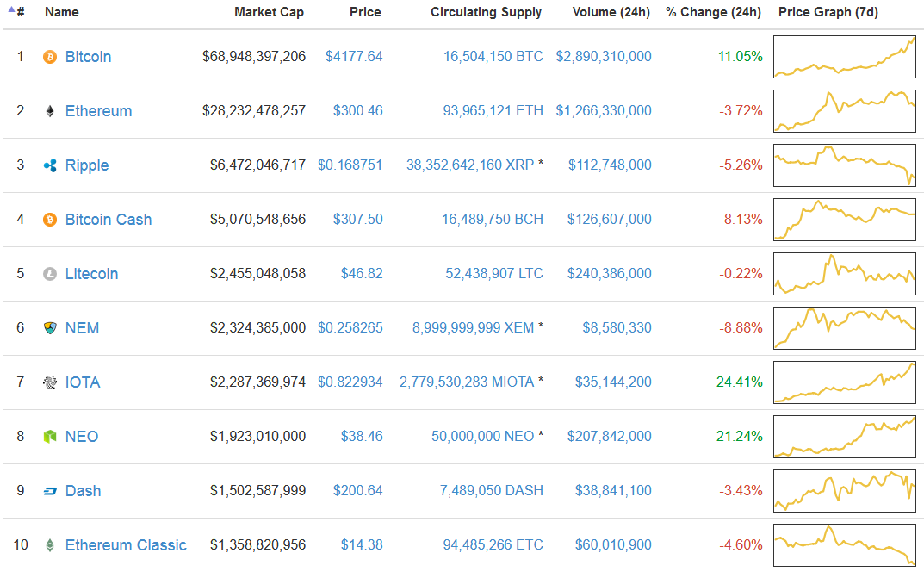
Task: Select Ethereum market cap $28,232,478,257
Action: (254, 111)
